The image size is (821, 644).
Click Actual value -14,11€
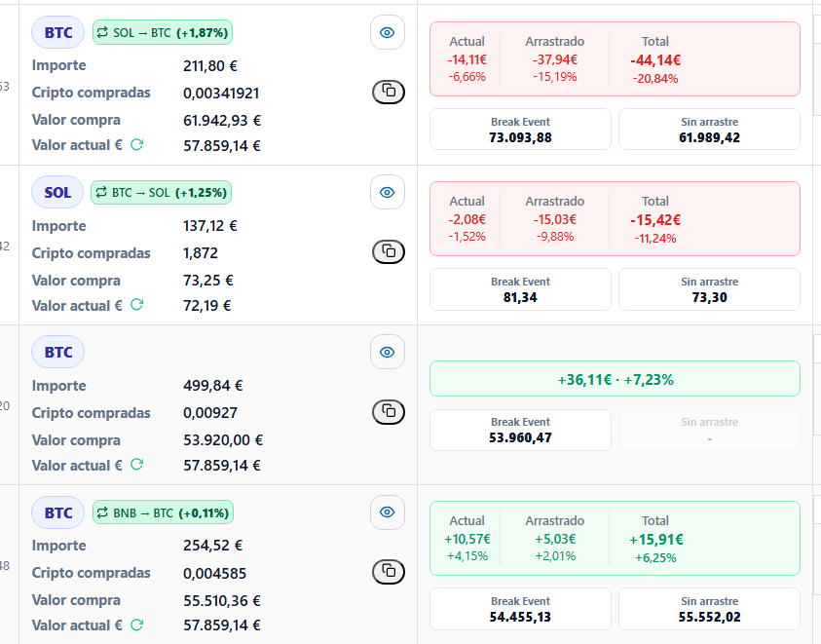point(467,59)
